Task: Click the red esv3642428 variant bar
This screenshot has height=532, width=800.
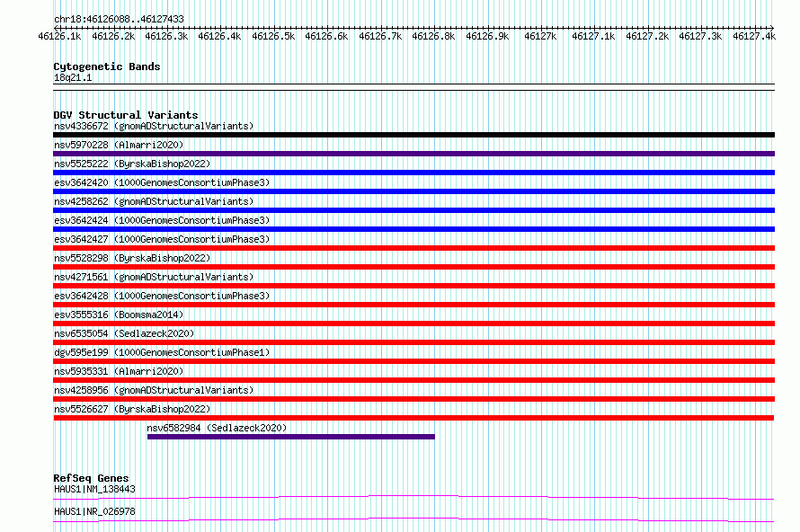Action: click(x=413, y=305)
